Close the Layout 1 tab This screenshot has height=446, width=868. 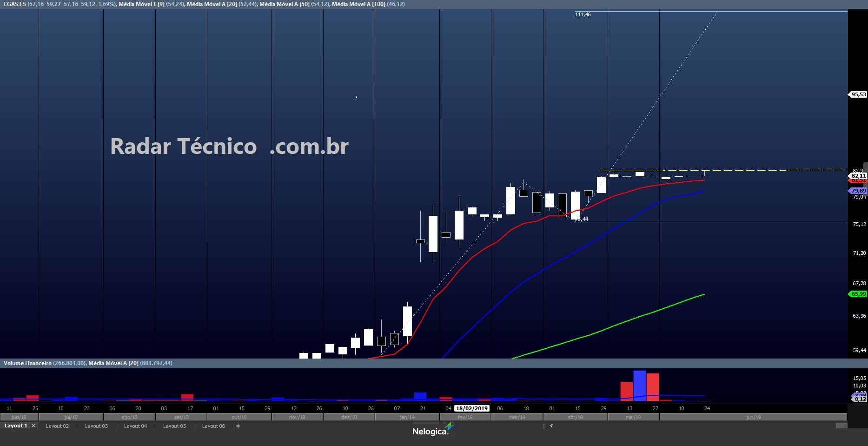[x=33, y=426]
